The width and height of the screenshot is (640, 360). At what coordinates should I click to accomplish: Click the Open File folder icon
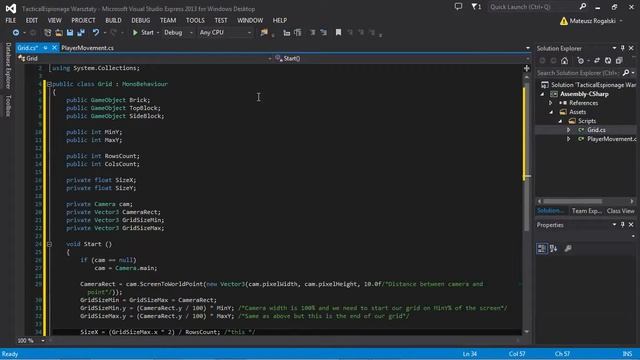[59, 33]
